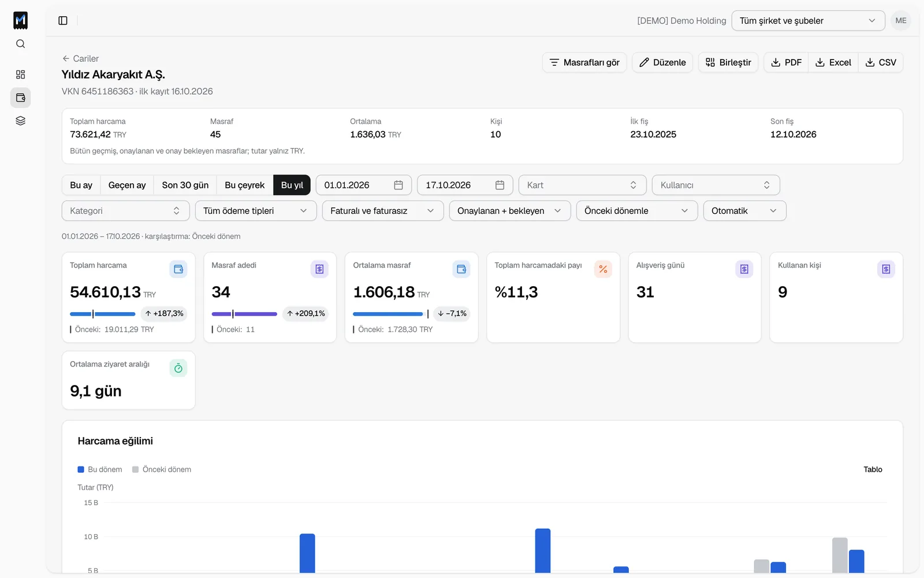Open calendar icon for start date 01.01.2026
Image resolution: width=924 pixels, height=578 pixels.
click(x=398, y=185)
